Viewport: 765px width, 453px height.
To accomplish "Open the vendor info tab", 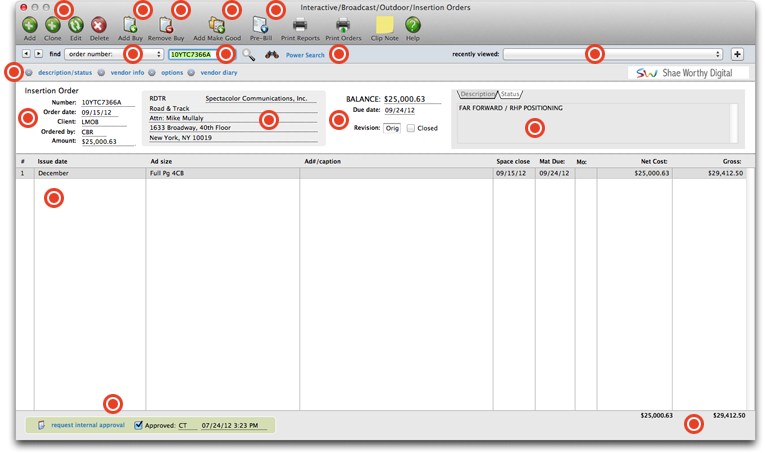I will pos(127,73).
